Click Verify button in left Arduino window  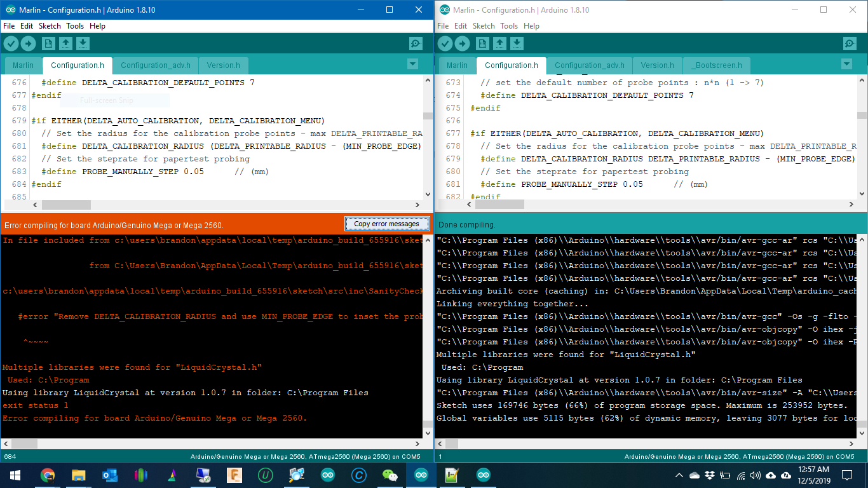click(11, 43)
